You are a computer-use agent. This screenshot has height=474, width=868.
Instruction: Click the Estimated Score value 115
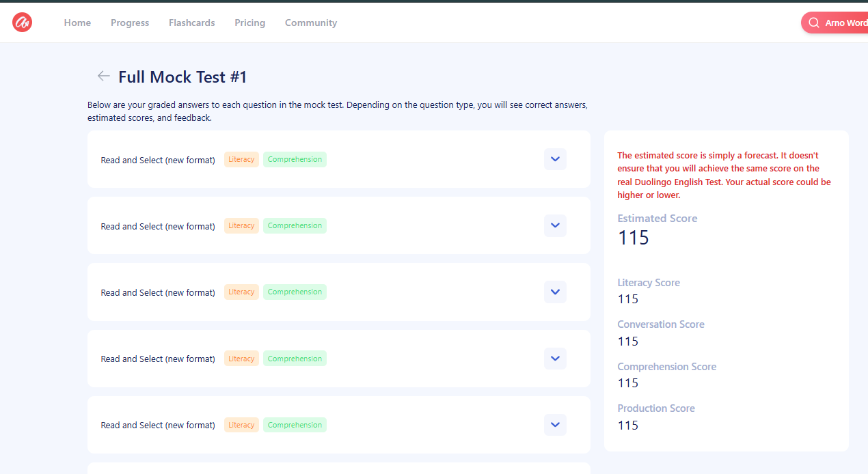pyautogui.click(x=633, y=238)
